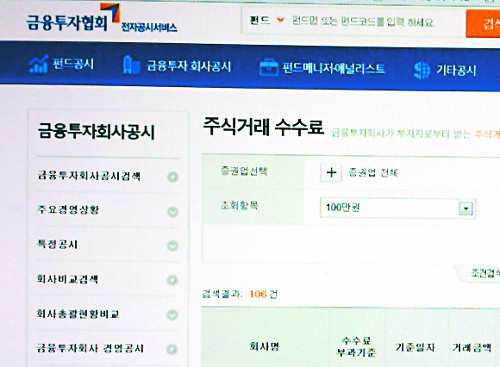Open the 금융투자회사 경영공시 sidebar link
The width and height of the screenshot is (500, 367).
90,349
